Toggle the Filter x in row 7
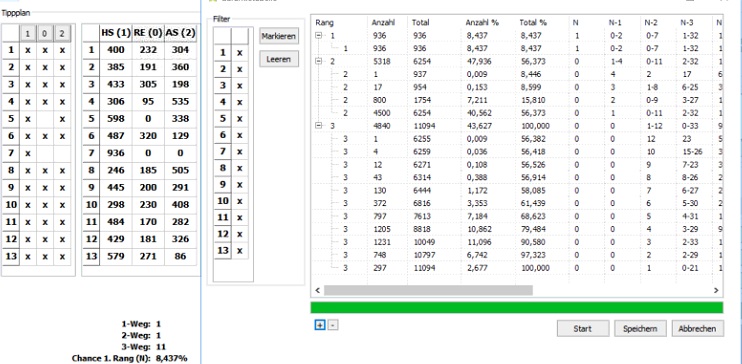Screen dimensions: 742x364 tap(239, 152)
